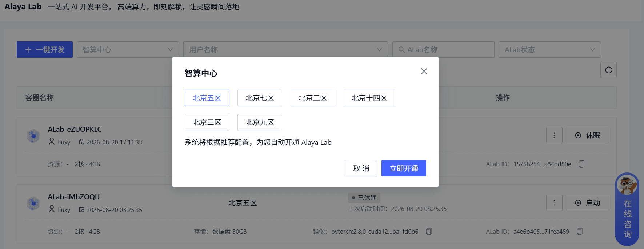The height and width of the screenshot is (249, 644).
Task: Copy the pytorch image name
Action: tap(429, 232)
